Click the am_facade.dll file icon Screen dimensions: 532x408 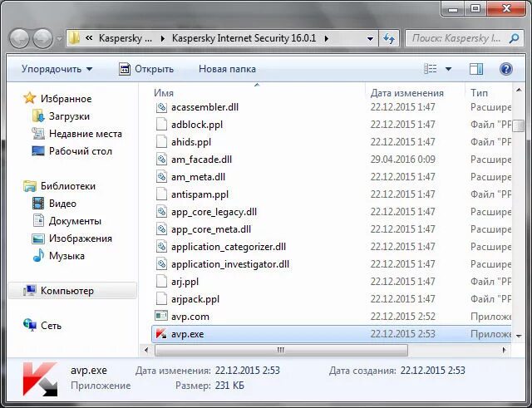(161, 159)
